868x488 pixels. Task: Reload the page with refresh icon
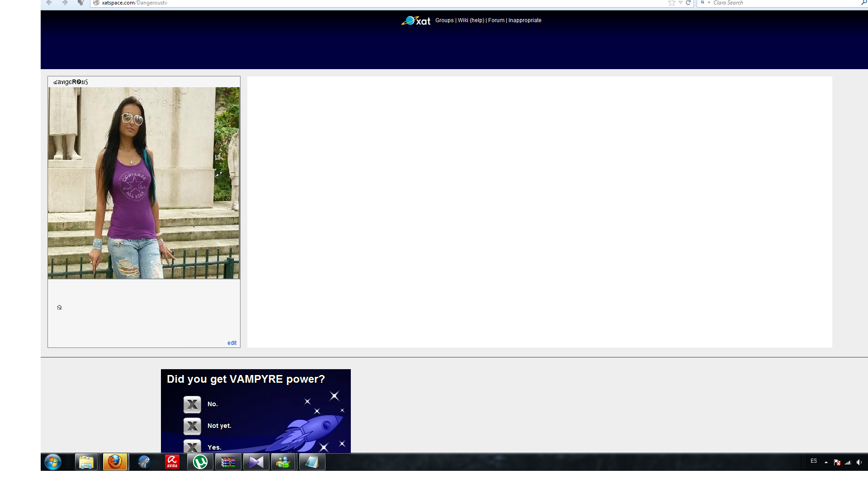coord(688,3)
